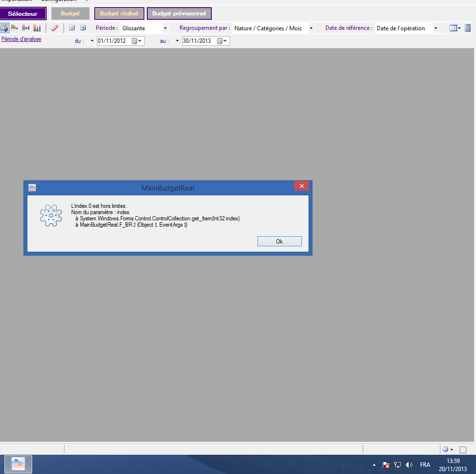This screenshot has width=476, height=474.
Task: Click the eraser icon in the toolbar
Action: tap(54, 28)
